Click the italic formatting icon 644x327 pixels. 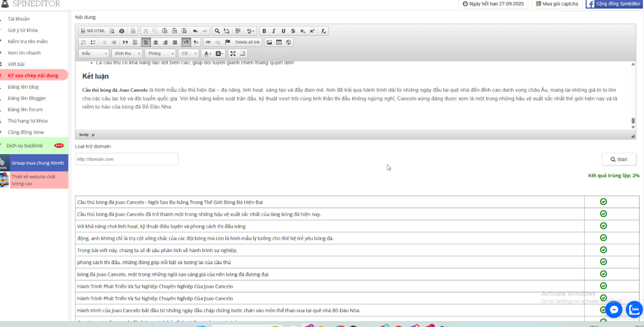pyautogui.click(x=274, y=31)
